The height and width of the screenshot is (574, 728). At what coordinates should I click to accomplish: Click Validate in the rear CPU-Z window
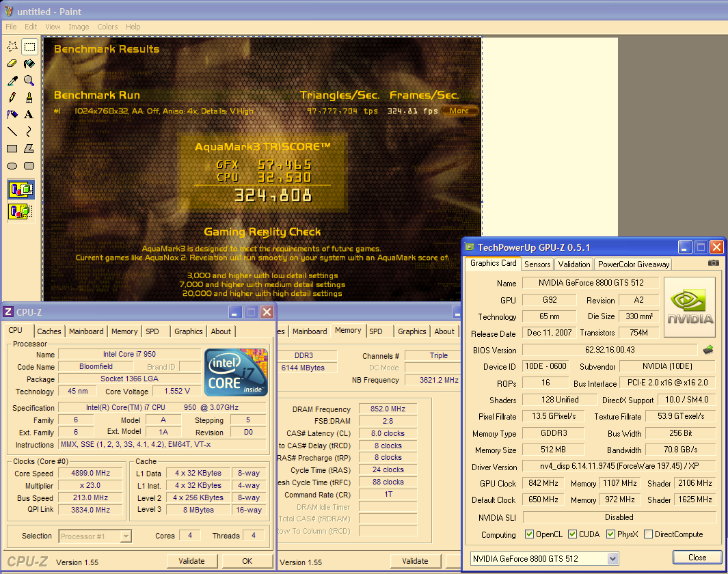pyautogui.click(x=415, y=561)
